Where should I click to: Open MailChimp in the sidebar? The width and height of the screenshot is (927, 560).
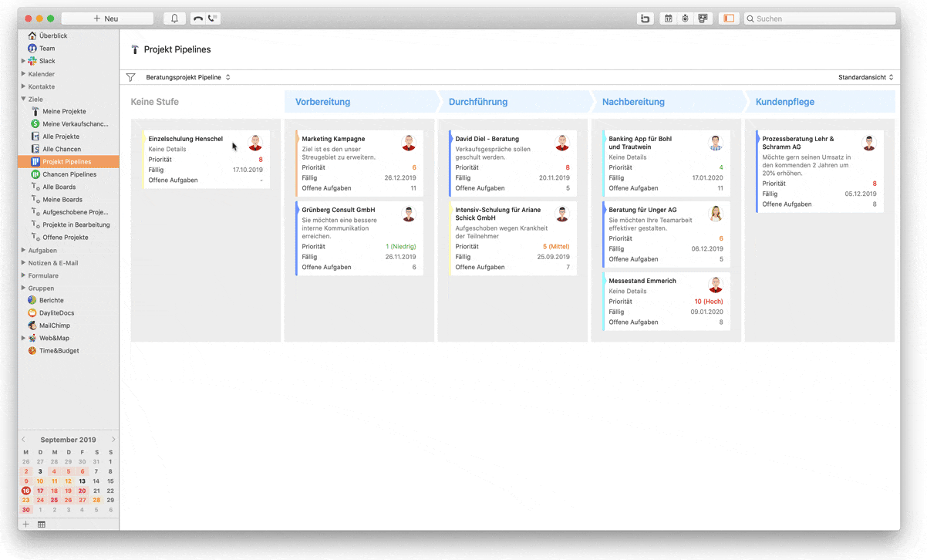click(54, 326)
